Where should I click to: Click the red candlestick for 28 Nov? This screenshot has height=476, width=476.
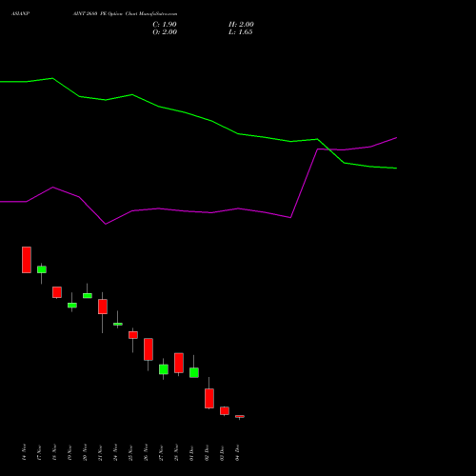179,363
